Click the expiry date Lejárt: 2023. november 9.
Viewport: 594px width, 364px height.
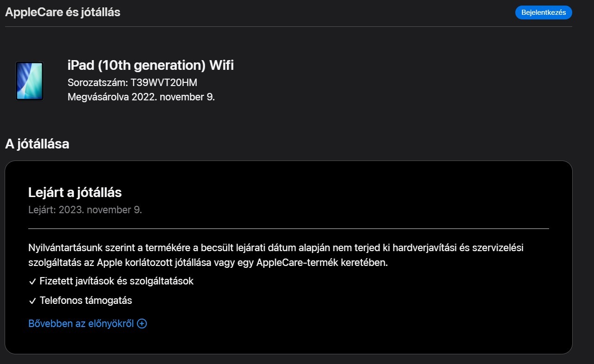[x=85, y=210]
